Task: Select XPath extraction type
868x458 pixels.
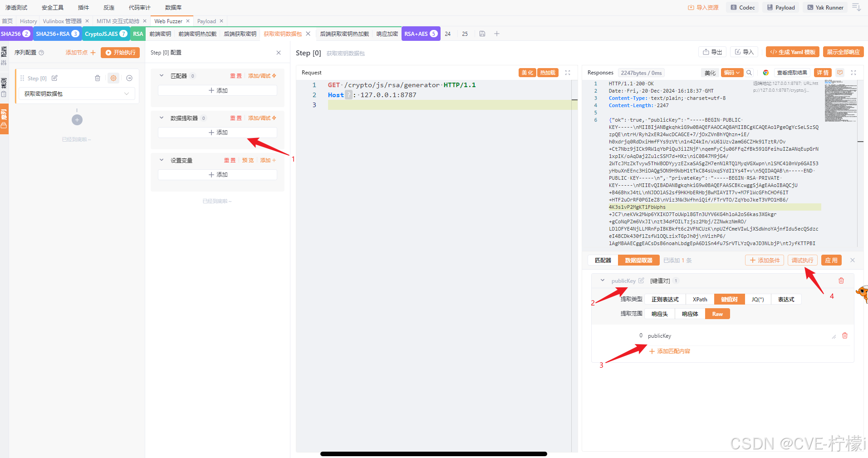Action: coord(700,300)
